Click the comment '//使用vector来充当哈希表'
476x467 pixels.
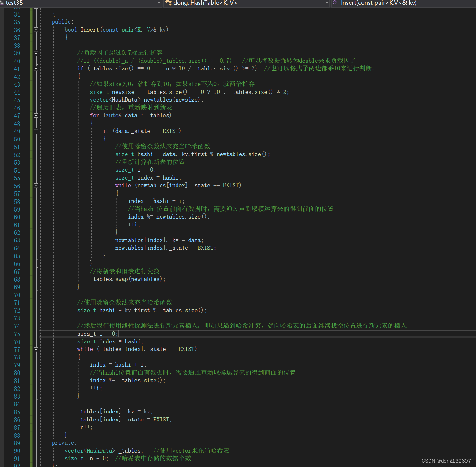191,451
